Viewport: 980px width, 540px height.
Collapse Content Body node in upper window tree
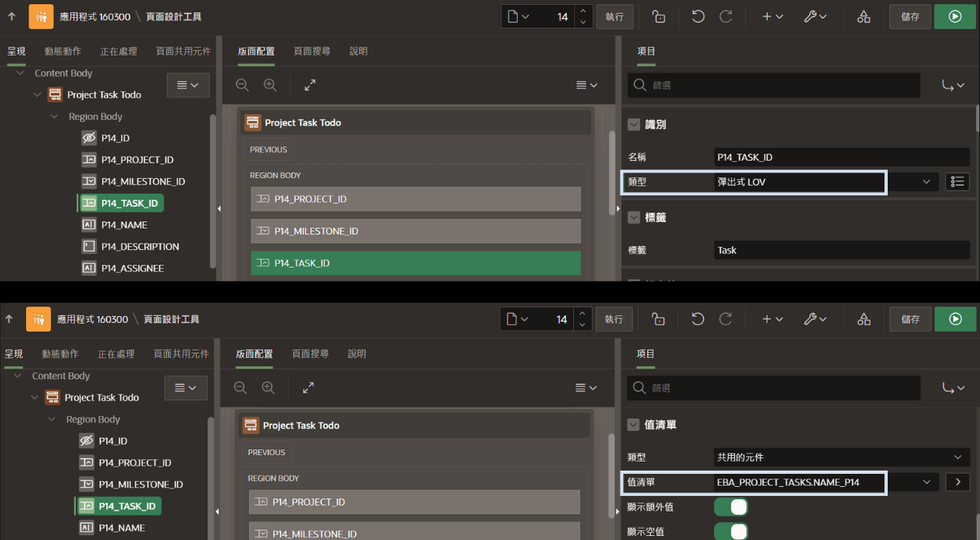tap(20, 74)
